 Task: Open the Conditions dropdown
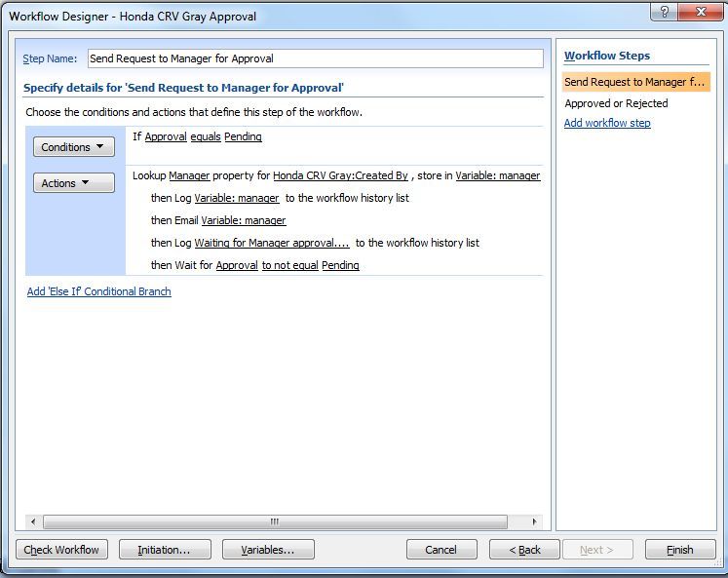[74, 147]
